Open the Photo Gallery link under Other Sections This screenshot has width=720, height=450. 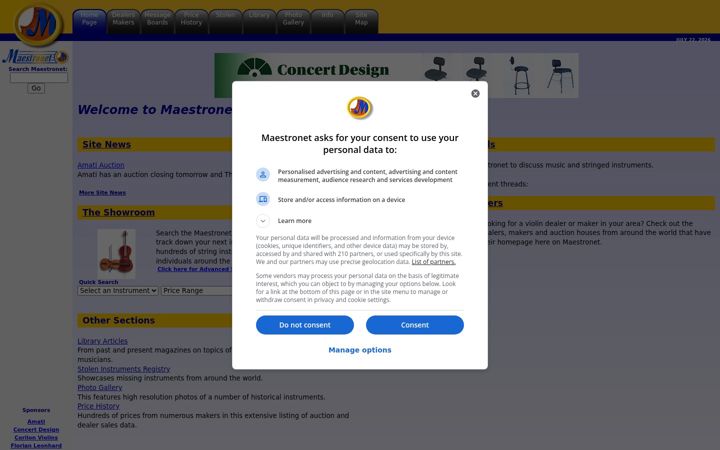(x=100, y=388)
